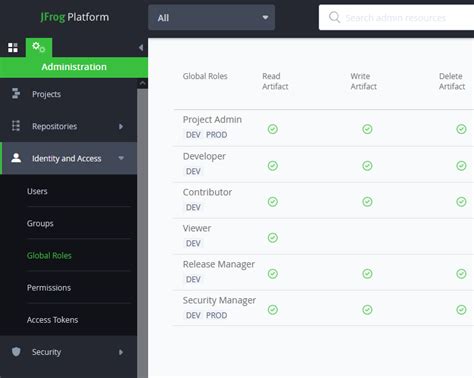The width and height of the screenshot is (474, 378).
Task: Expand the Repositories submenu arrow
Action: tap(121, 126)
